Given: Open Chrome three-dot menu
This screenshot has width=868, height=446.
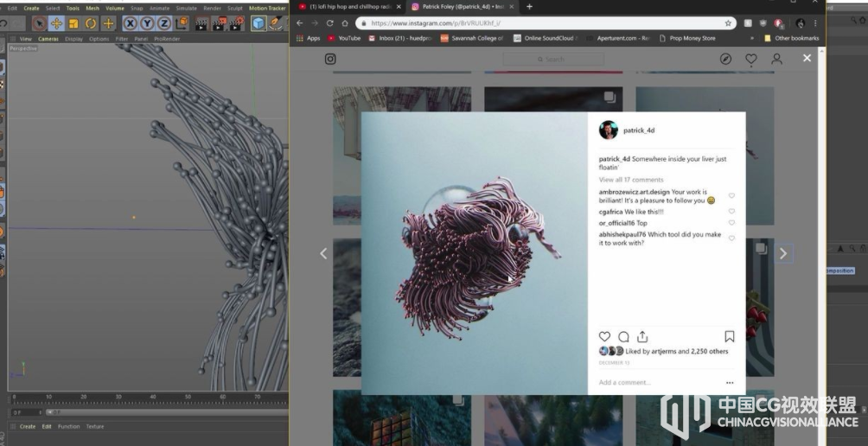Looking at the screenshot, I should pos(815,23).
